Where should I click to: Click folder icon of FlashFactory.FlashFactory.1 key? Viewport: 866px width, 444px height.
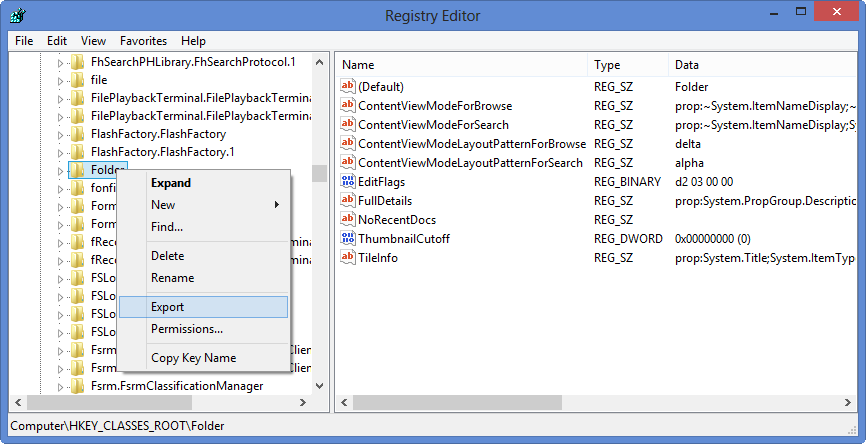pyautogui.click(x=77, y=151)
